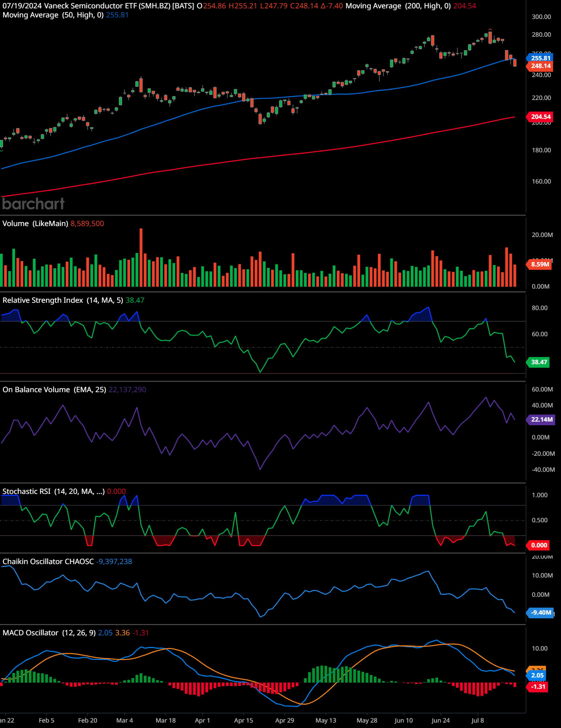The width and height of the screenshot is (561, 728).
Task: Click the 'Apr 29' date axis label
Action: (284, 720)
